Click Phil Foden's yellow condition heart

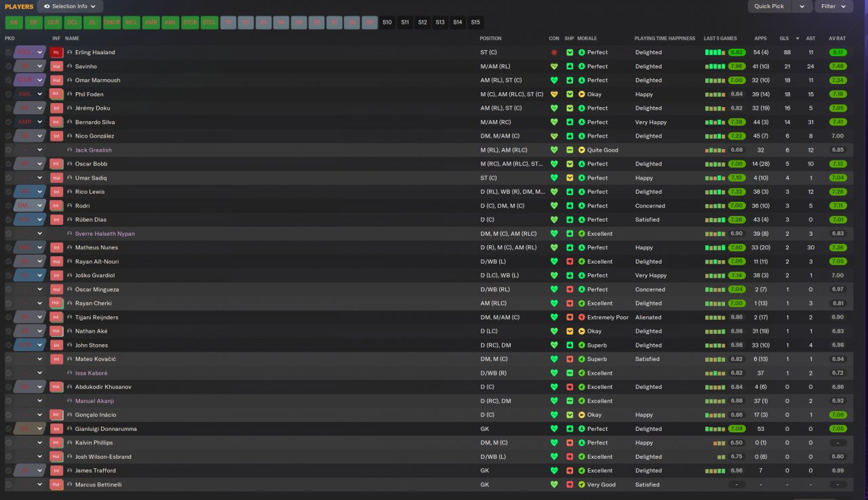pos(554,94)
